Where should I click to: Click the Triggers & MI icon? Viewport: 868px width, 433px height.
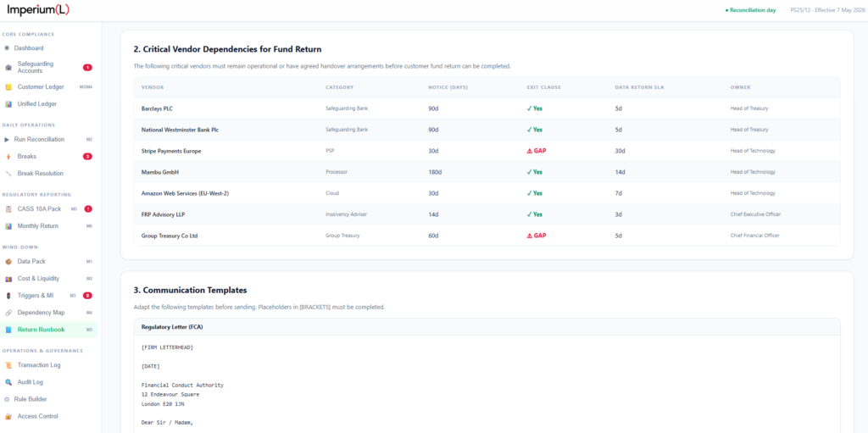pos(8,296)
